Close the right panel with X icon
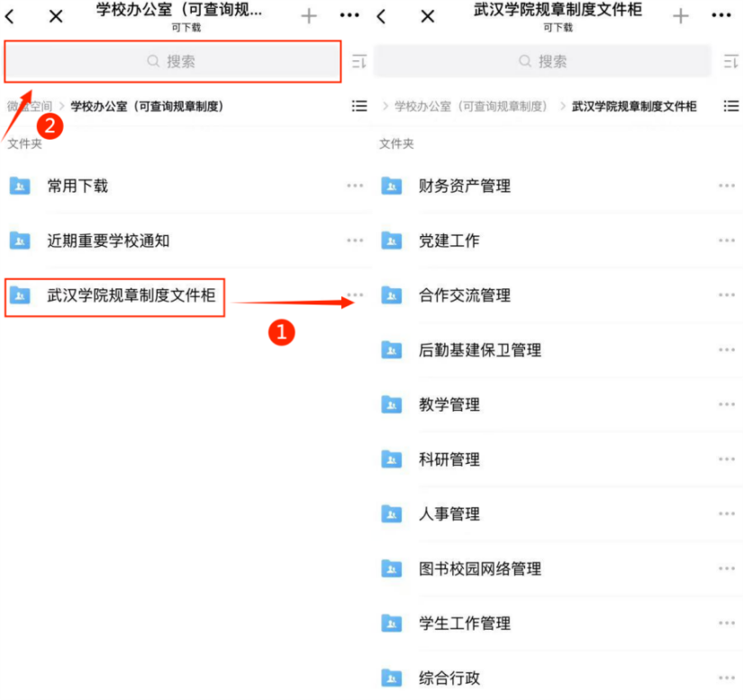Screen dimensions: 743x700 click(x=428, y=16)
